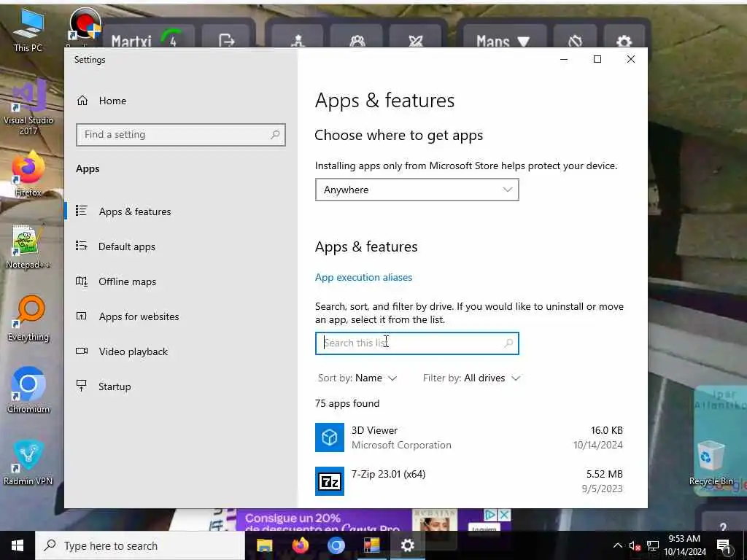The height and width of the screenshot is (560, 747).
Task: Open Filter by All drives dropdown
Action: [472, 378]
